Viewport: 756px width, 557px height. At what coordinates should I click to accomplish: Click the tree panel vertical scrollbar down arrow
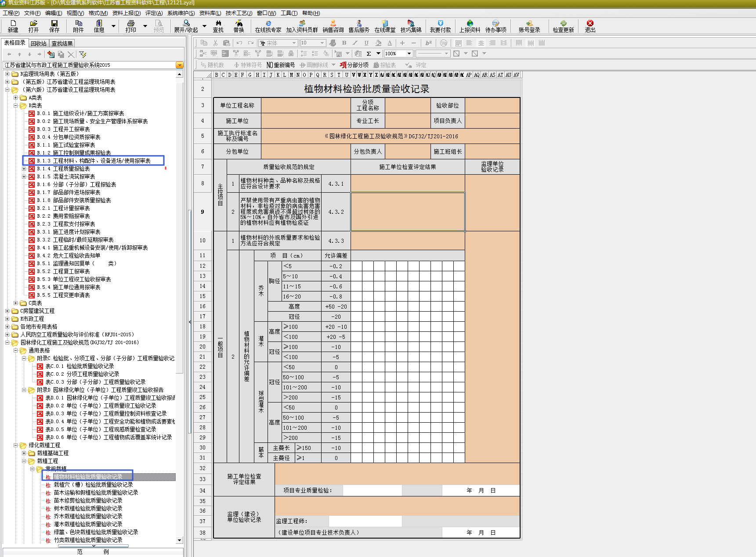pos(179,540)
